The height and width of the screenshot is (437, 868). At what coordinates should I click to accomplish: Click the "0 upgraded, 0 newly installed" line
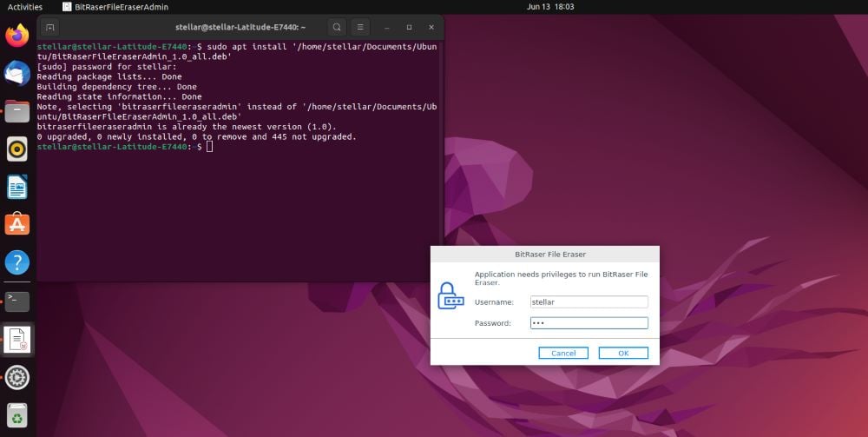[x=196, y=136]
